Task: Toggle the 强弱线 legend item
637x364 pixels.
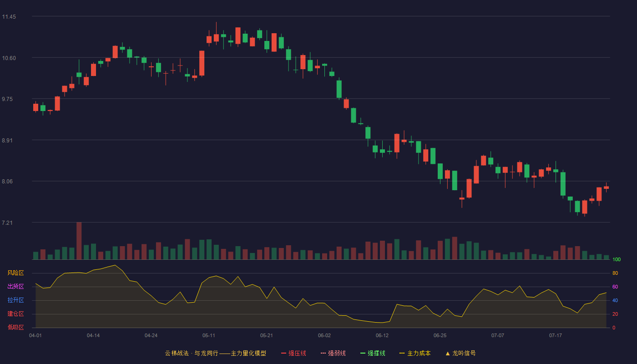Action: coord(333,353)
